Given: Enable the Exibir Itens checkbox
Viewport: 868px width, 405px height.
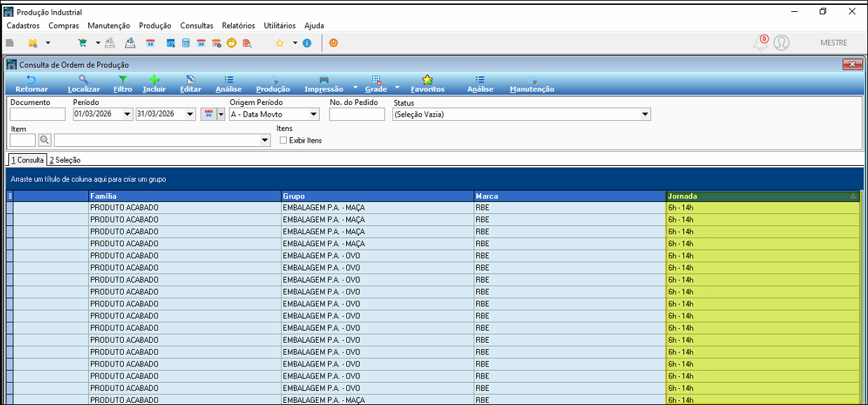Looking at the screenshot, I should click(x=283, y=141).
